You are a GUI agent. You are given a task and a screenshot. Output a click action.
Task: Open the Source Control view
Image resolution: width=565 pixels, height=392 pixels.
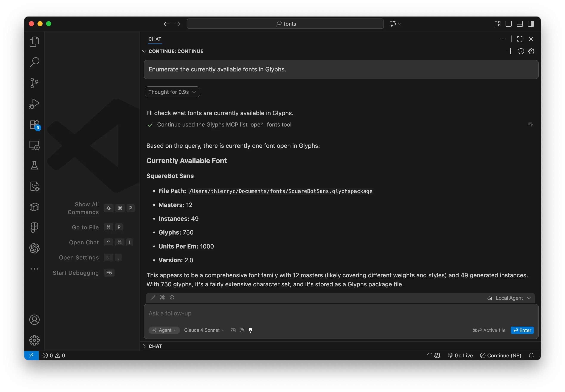point(34,83)
